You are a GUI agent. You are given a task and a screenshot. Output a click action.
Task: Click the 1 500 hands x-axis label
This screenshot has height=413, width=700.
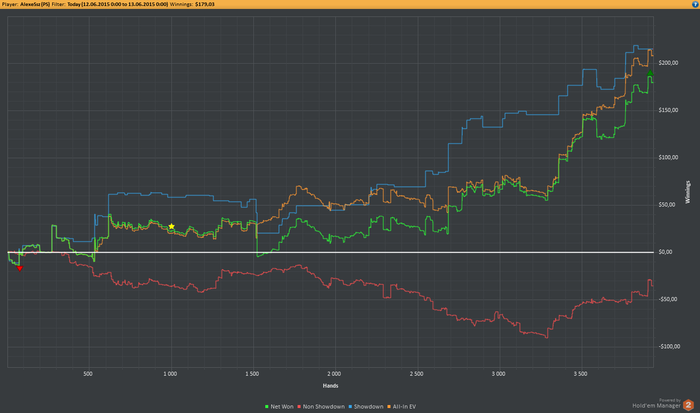(252, 374)
